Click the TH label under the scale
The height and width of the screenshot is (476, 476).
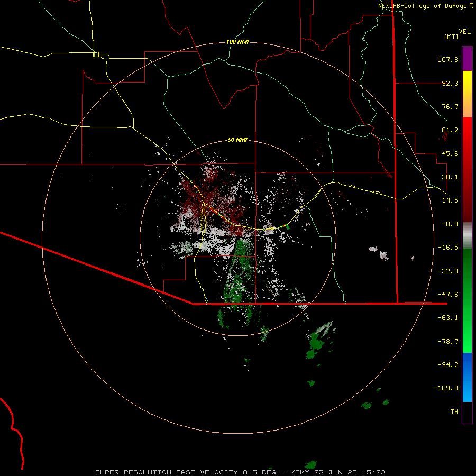coord(454,412)
